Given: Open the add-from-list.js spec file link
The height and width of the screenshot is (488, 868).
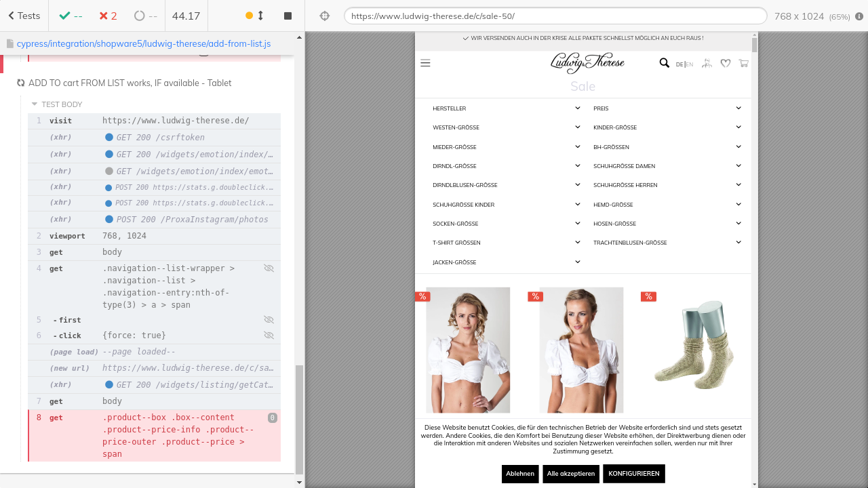Looking at the screenshot, I should [x=143, y=44].
